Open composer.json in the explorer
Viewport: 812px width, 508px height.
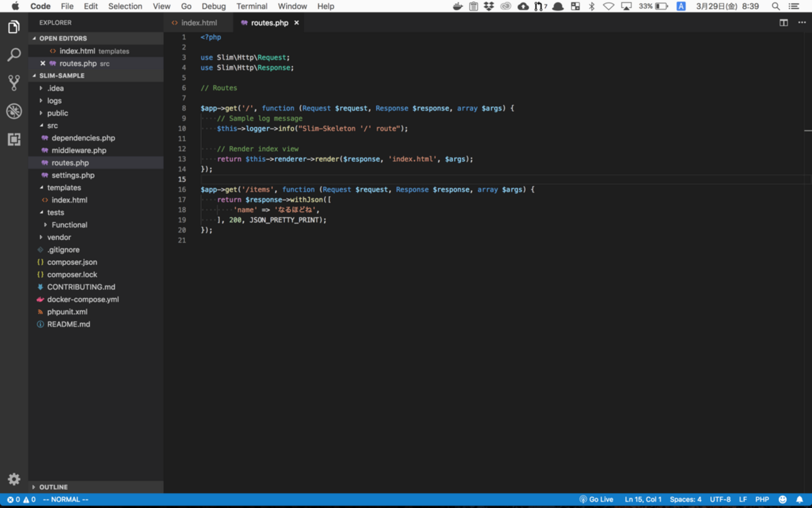(x=72, y=262)
